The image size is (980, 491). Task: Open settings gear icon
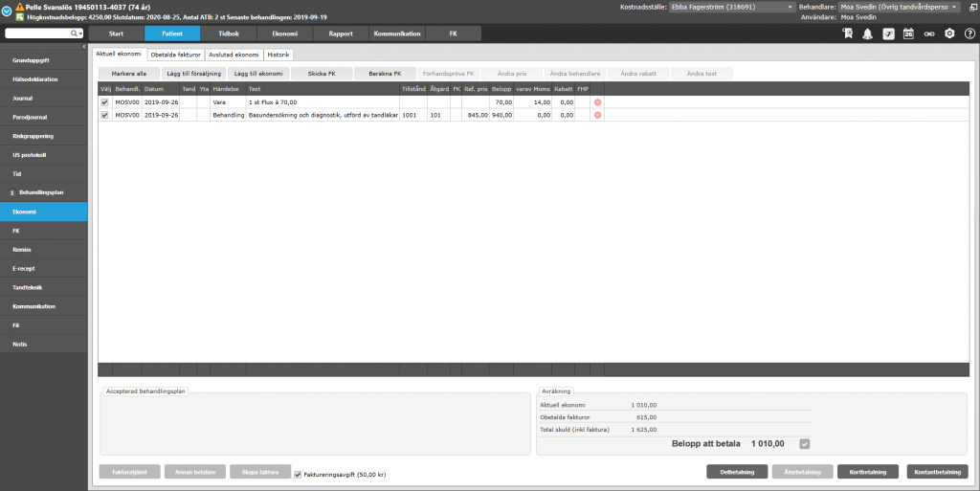[949, 33]
